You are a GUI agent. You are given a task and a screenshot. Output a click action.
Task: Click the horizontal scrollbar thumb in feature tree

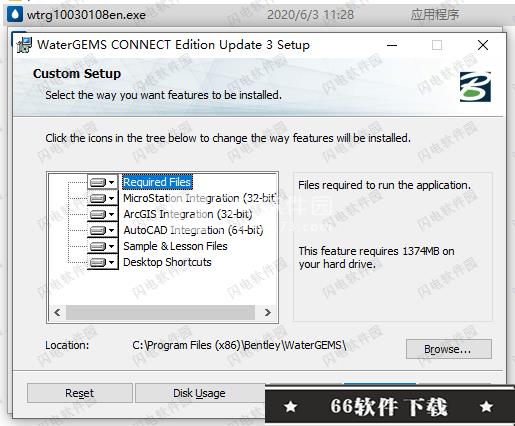coord(160,312)
